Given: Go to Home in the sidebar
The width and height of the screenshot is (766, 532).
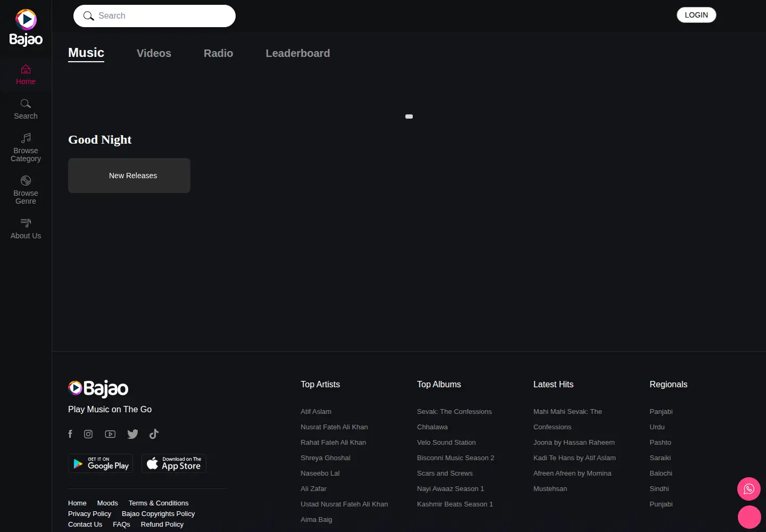Looking at the screenshot, I should point(26,75).
